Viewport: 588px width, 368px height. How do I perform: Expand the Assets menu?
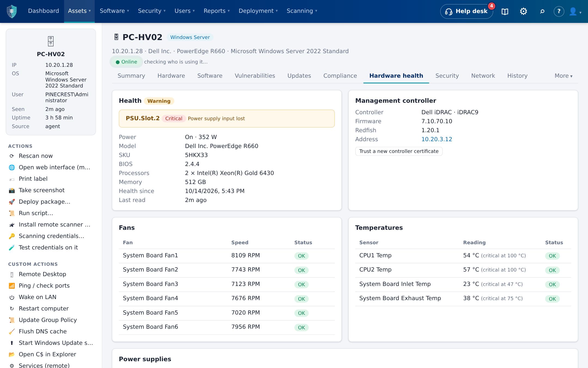[x=79, y=11]
